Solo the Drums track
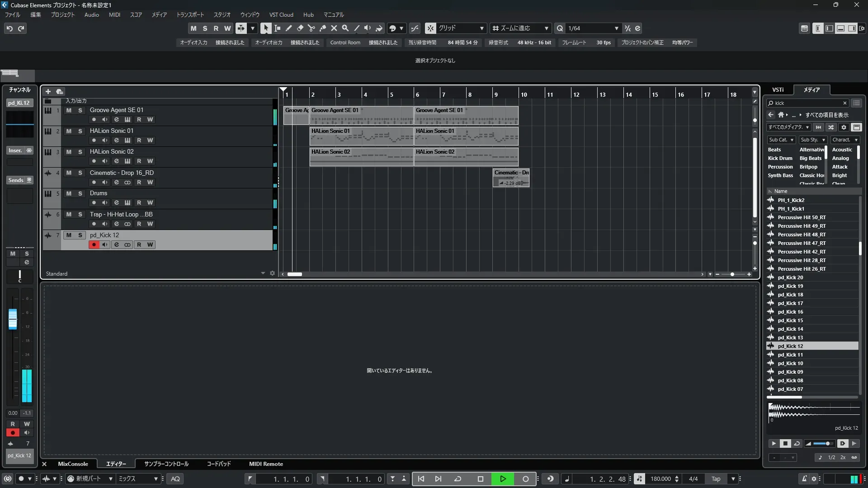The height and width of the screenshot is (488, 868). (80, 193)
